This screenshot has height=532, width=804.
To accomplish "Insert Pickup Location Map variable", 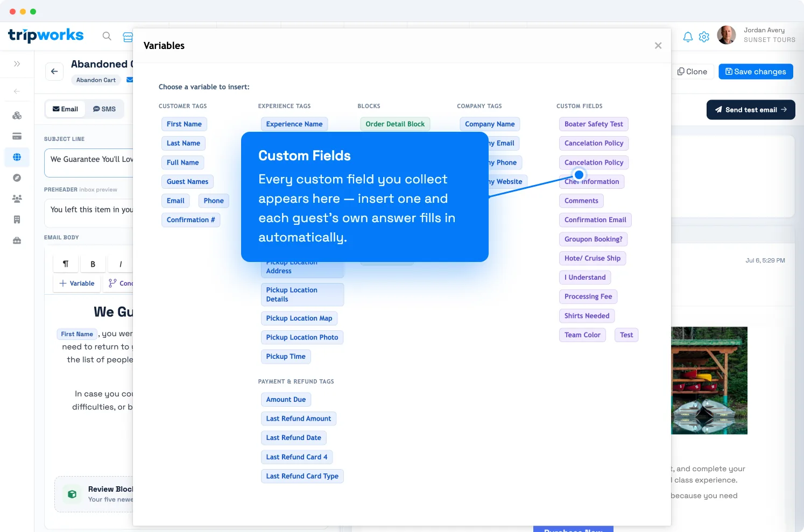I will click(x=299, y=318).
